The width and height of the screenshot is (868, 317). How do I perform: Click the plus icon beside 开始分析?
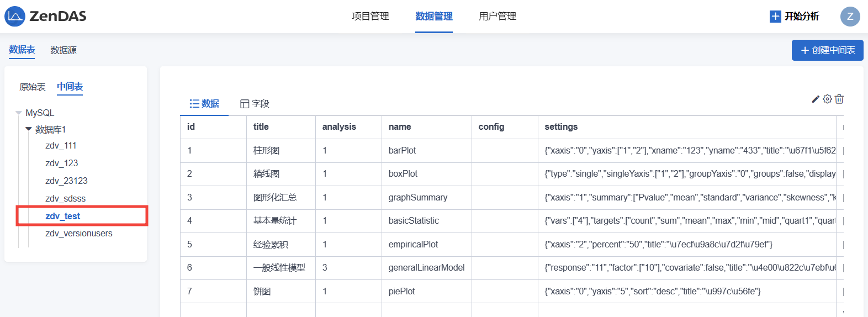pos(775,17)
